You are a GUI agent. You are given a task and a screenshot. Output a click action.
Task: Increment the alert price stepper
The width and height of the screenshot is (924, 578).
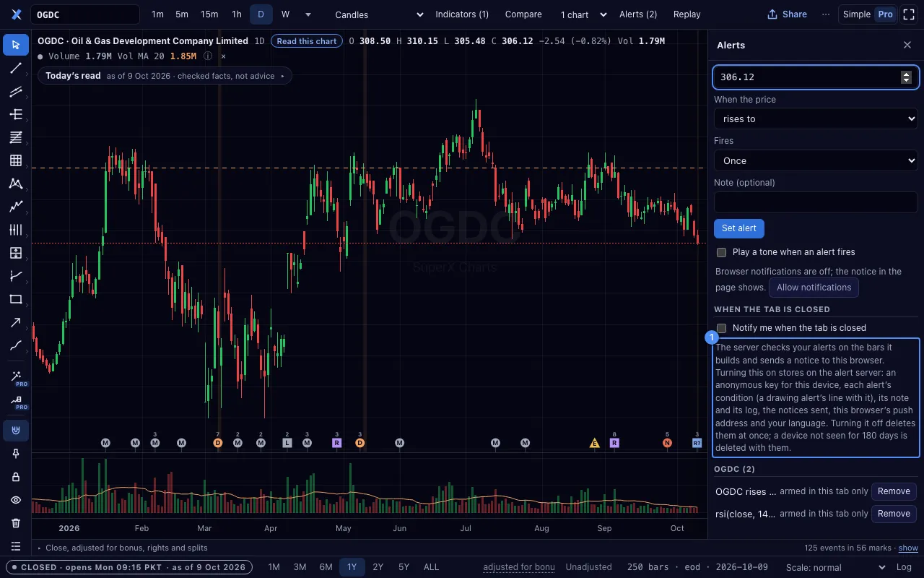pos(907,74)
